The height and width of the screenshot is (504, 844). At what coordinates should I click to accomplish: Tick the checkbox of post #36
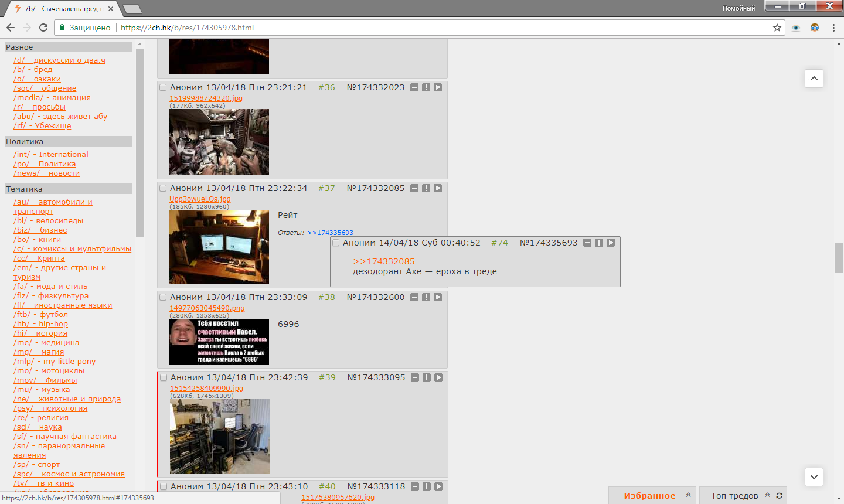[164, 87]
